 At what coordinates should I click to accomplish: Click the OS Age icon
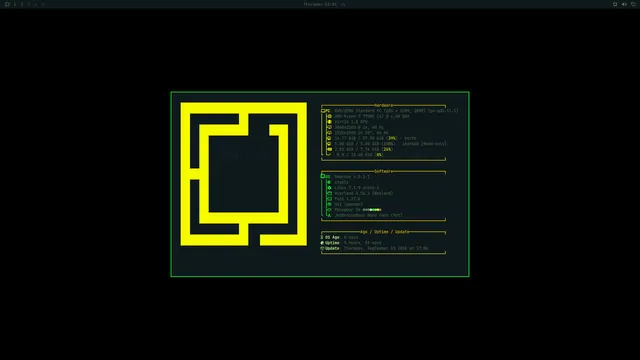pos(322,237)
